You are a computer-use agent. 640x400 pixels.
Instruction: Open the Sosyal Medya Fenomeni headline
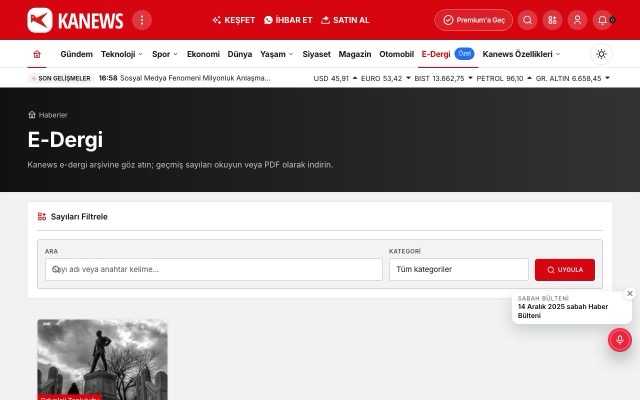[195, 78]
